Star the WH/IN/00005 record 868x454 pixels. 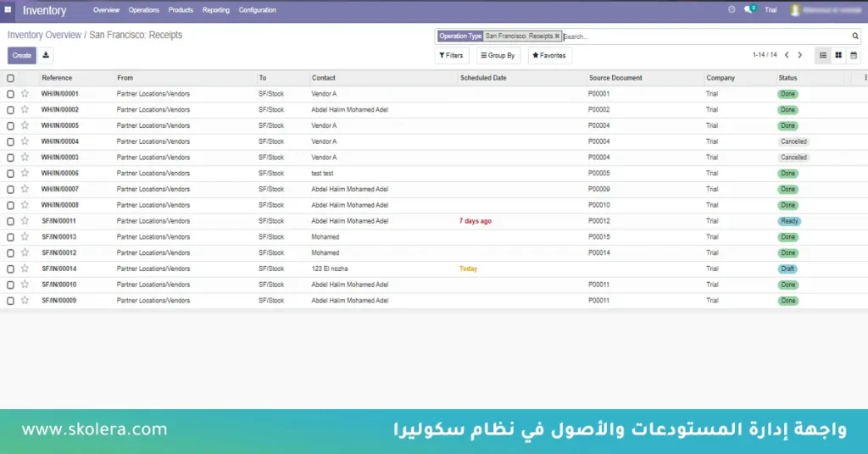(25, 125)
